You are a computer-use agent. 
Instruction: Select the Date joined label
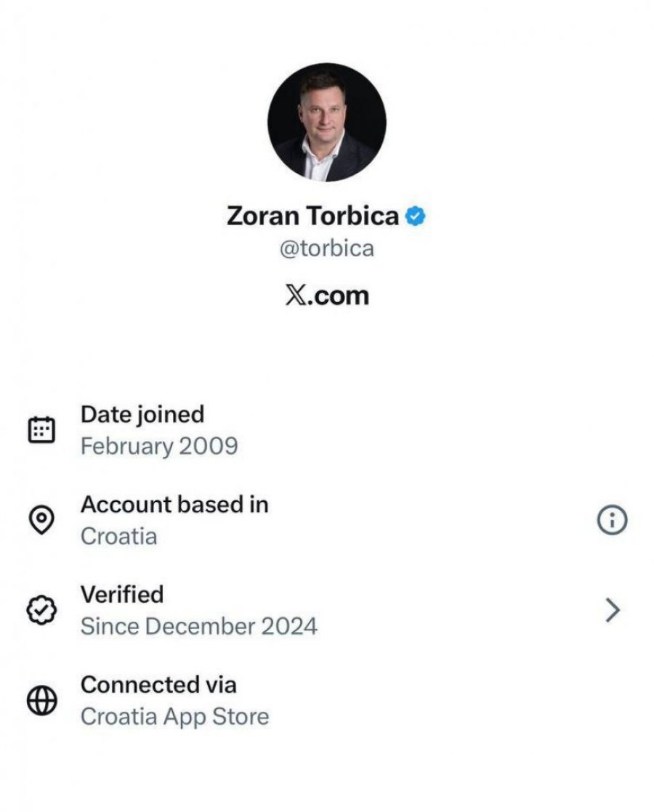(142, 415)
